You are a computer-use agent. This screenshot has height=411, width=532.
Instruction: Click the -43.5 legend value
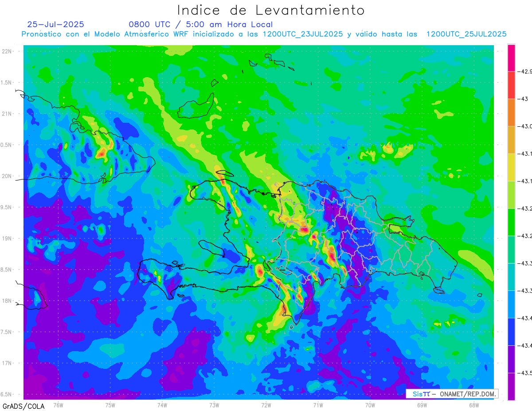pos(525,373)
